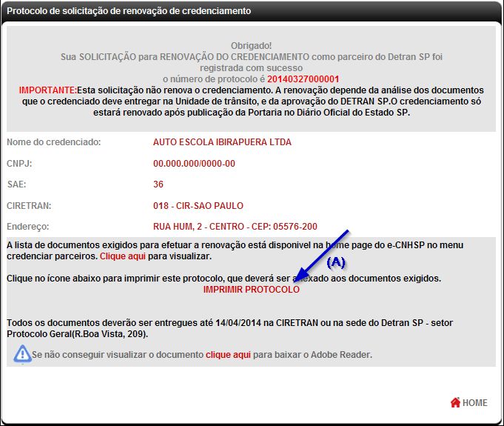
Task: Click 'Clique aqui' to view document list
Action: pos(122,256)
